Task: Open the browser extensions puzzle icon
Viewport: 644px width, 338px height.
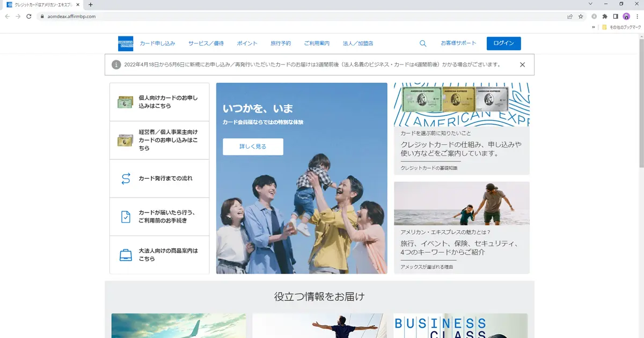Action: (x=605, y=16)
